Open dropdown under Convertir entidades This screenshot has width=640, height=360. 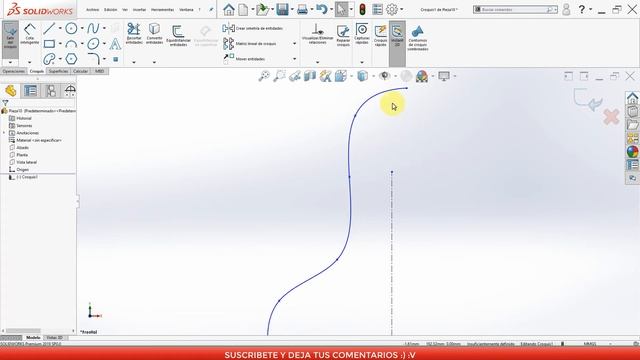[x=154, y=62]
